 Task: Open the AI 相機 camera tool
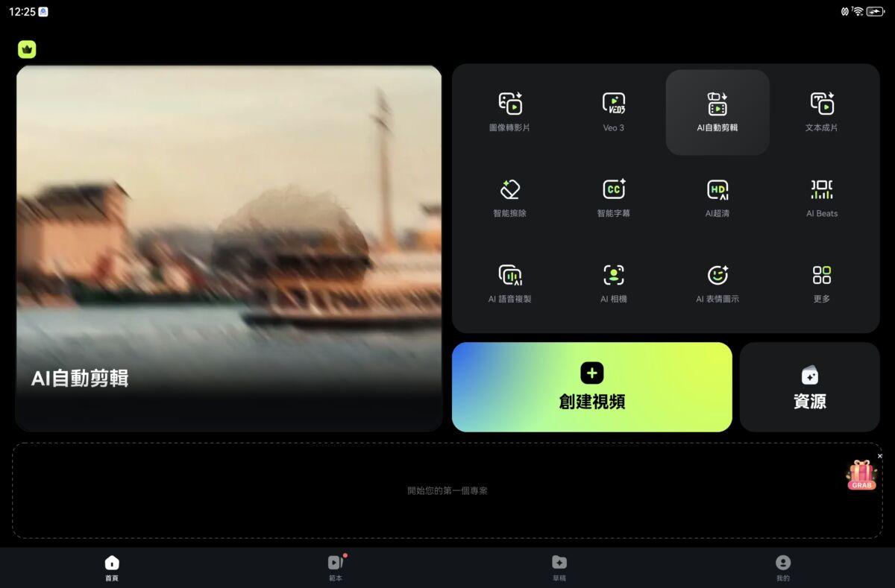[613, 283]
